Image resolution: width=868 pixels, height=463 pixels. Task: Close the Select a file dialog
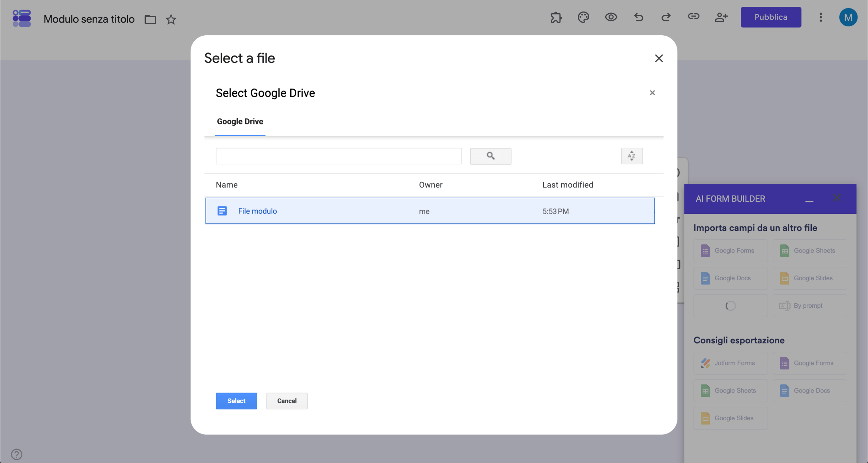click(659, 58)
